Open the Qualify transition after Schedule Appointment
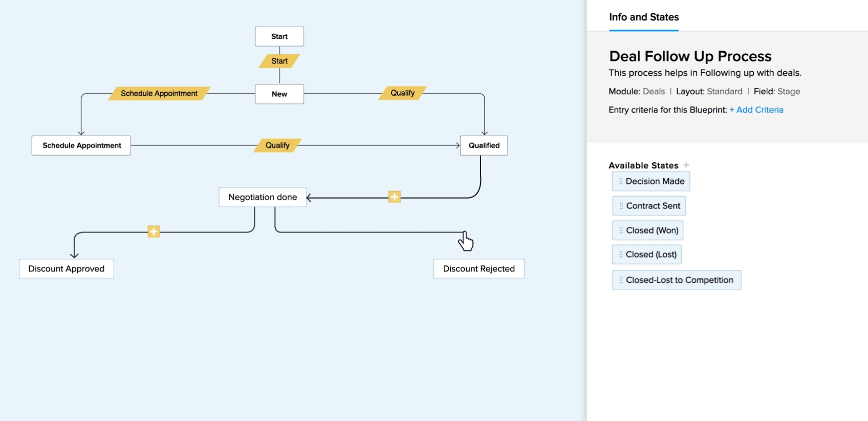This screenshot has height=421, width=868. pos(277,145)
